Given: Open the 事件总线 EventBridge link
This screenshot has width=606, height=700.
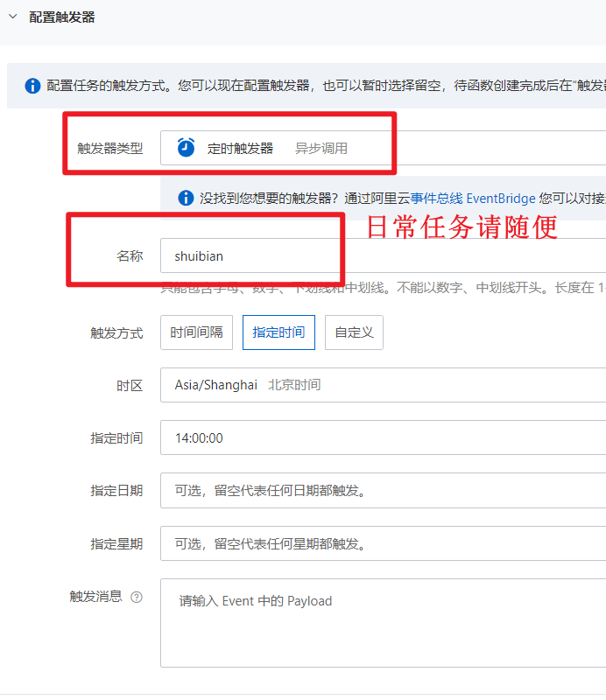Looking at the screenshot, I should (473, 199).
